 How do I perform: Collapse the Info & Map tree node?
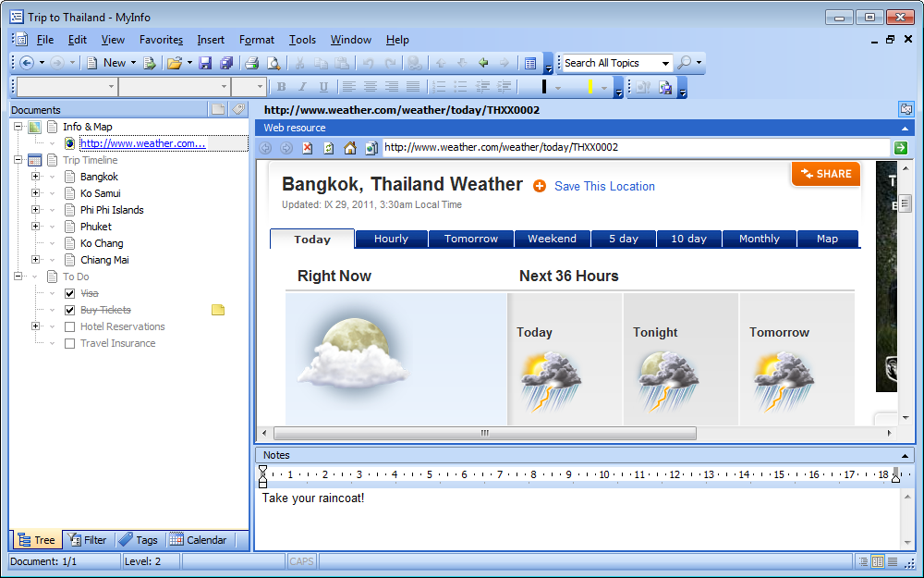tap(18, 126)
